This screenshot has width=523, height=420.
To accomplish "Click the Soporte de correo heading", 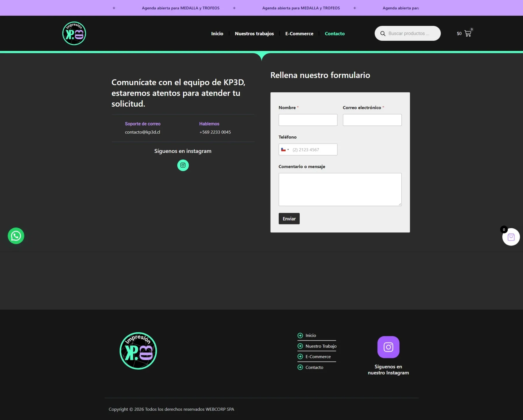I will tap(143, 124).
